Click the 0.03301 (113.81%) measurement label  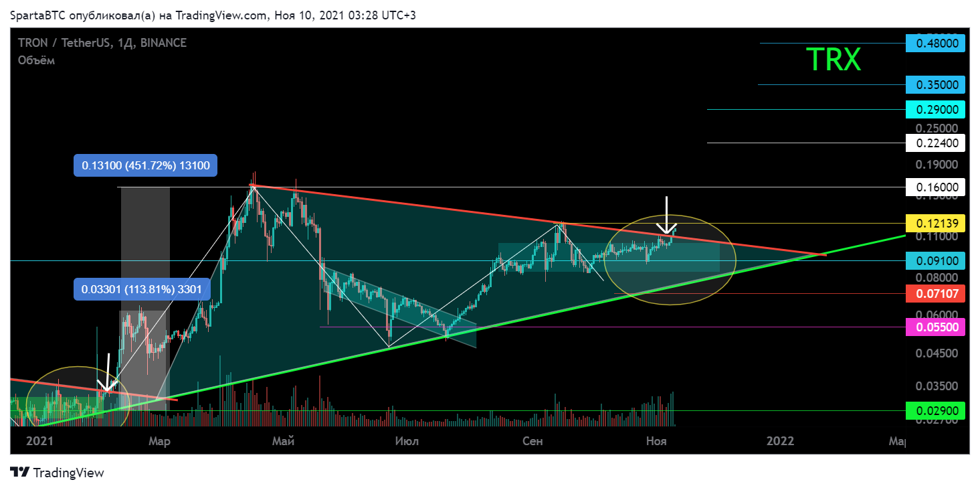coord(142,290)
